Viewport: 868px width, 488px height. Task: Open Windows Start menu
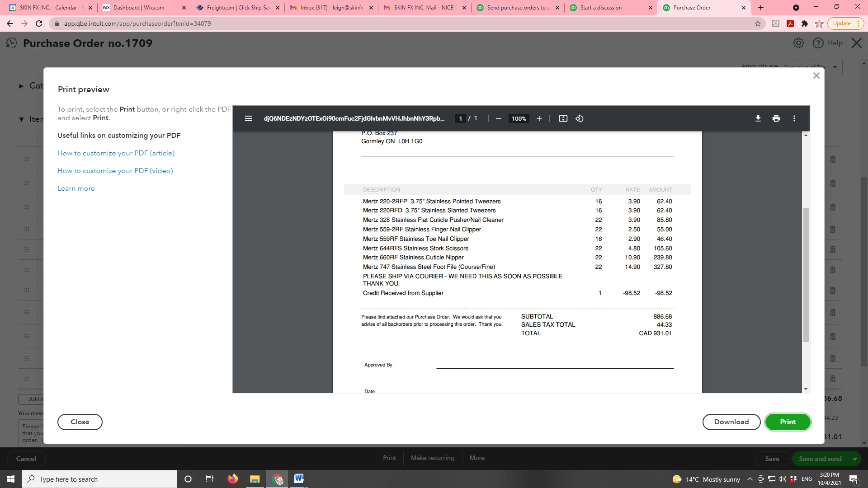(11, 479)
